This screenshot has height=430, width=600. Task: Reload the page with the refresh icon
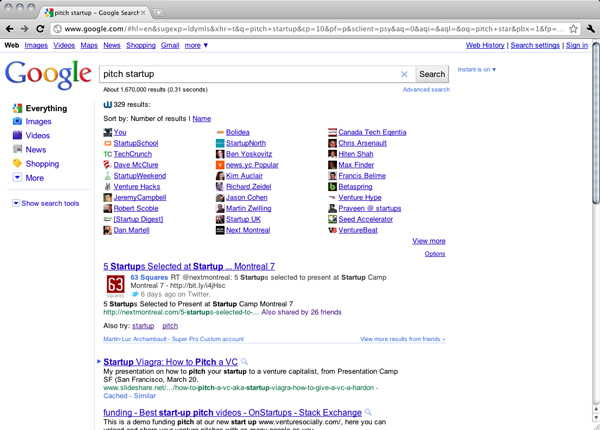click(x=40, y=29)
